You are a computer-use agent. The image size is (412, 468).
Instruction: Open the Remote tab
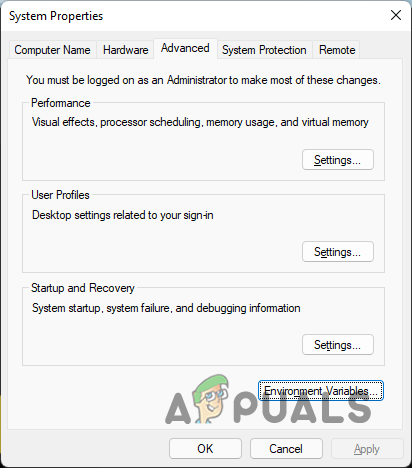coord(337,50)
